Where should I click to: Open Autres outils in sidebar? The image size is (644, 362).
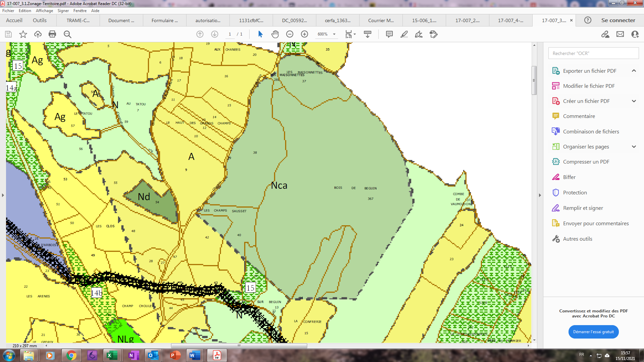tap(577, 239)
